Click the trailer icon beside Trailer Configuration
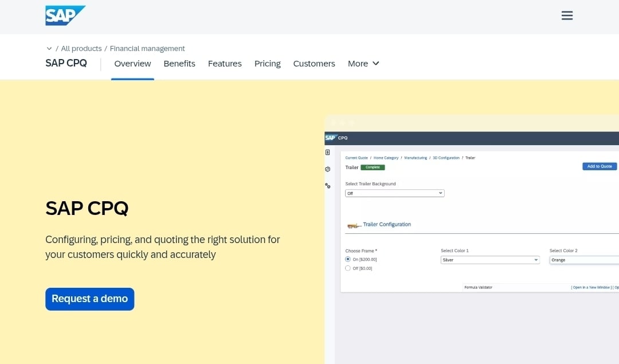 (352, 224)
